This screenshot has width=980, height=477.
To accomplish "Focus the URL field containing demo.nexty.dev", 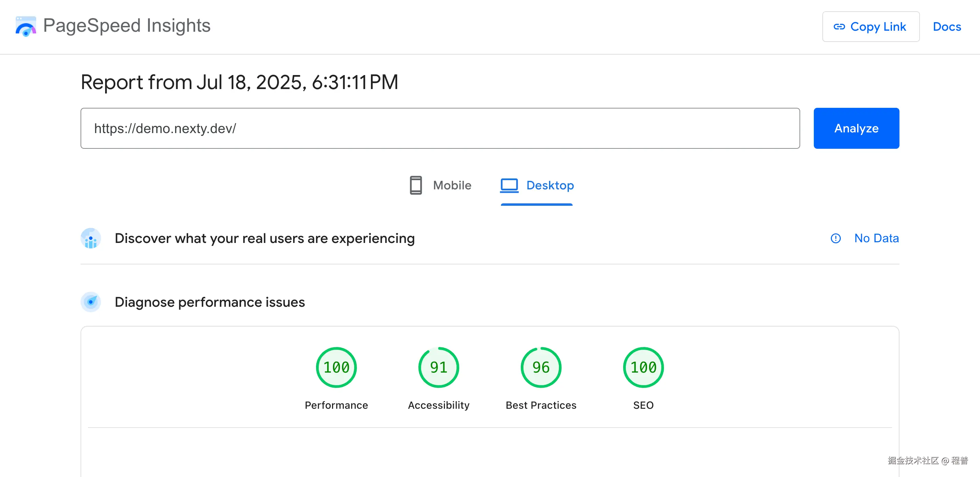I will click(x=440, y=129).
